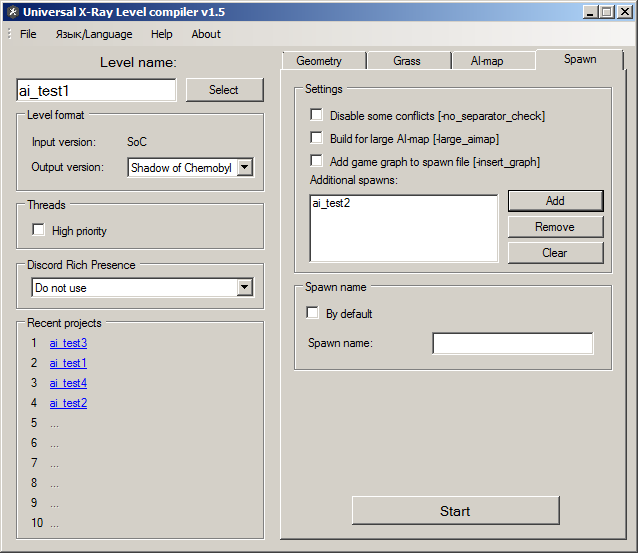
Task: Expand the Output version dropdown
Action: coord(245,168)
